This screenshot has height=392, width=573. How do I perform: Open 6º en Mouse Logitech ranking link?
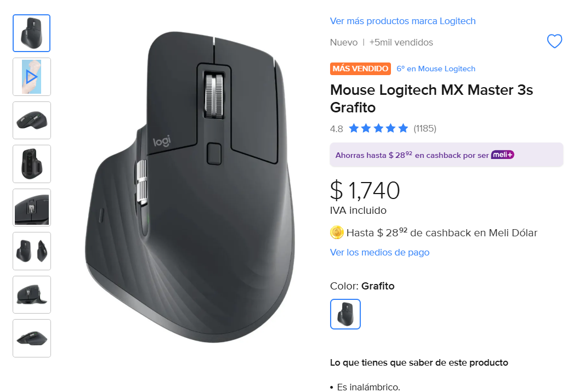pos(436,69)
